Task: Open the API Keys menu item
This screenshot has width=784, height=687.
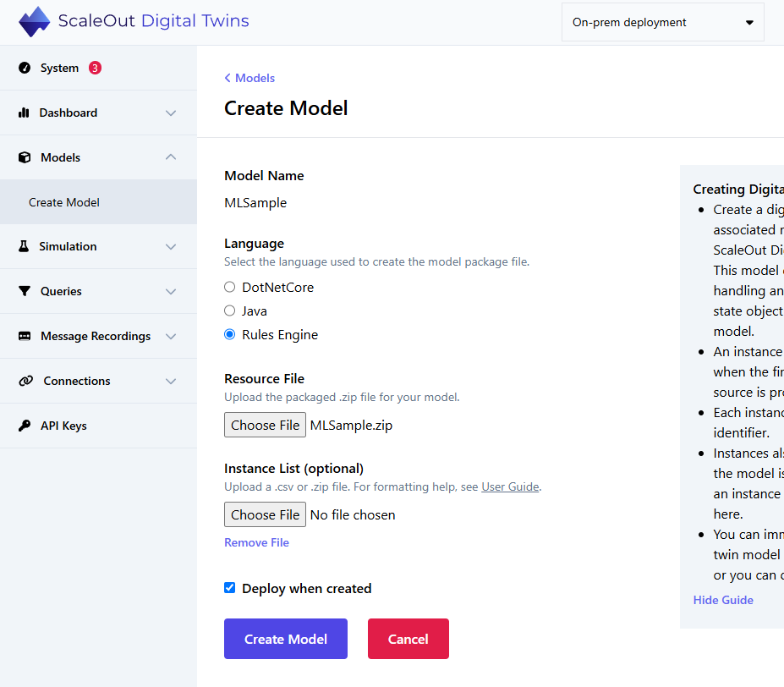Action: click(98, 426)
